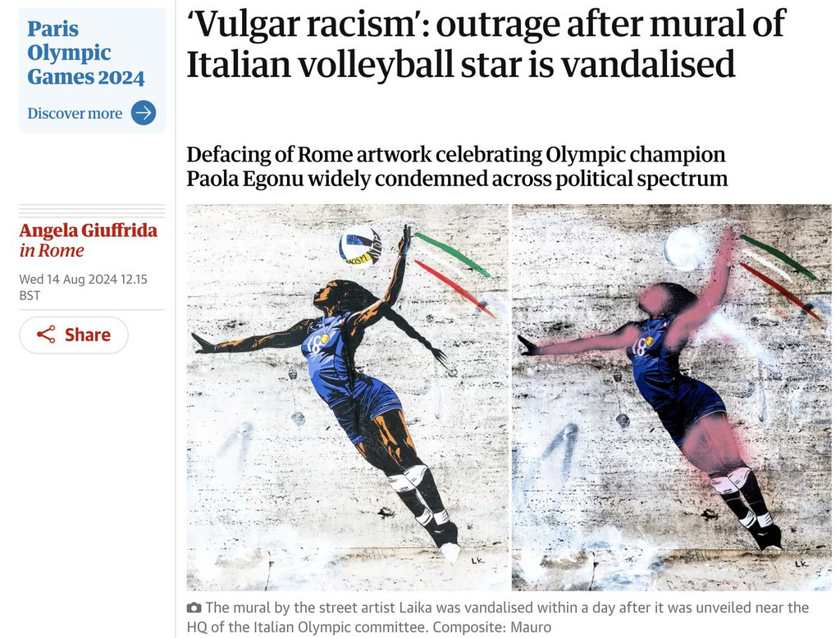Open the Share button
This screenshot has height=638, width=840.
click(x=74, y=335)
